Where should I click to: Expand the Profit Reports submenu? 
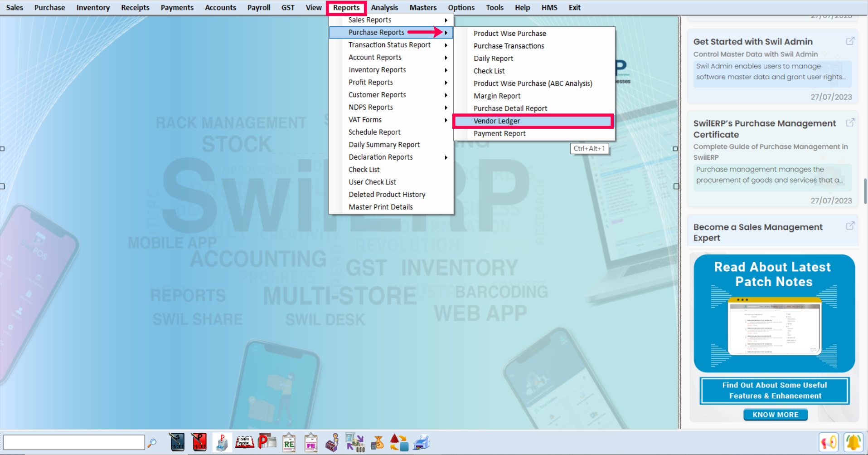point(392,82)
